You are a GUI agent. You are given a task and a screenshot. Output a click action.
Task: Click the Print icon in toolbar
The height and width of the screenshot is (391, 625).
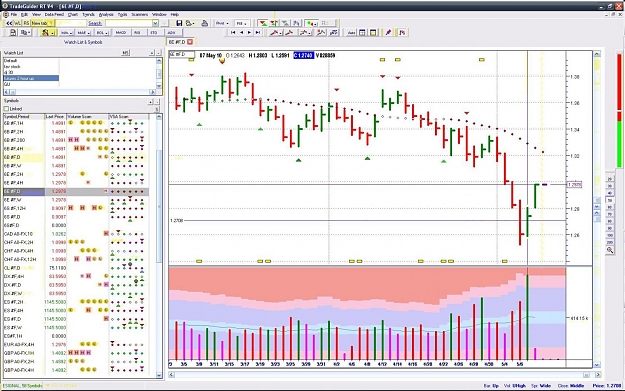[x=204, y=24]
